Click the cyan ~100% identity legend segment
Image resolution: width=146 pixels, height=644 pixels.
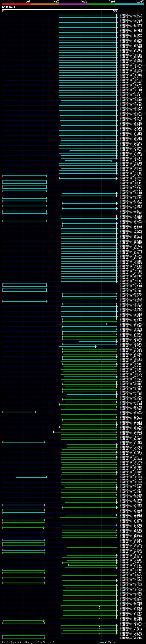130,4
